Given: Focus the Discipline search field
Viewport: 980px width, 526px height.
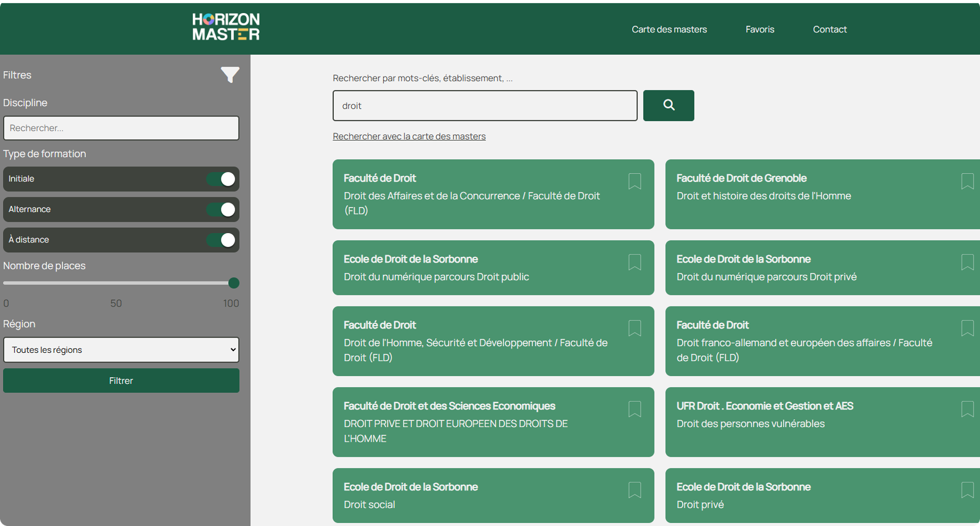Looking at the screenshot, I should coord(121,128).
